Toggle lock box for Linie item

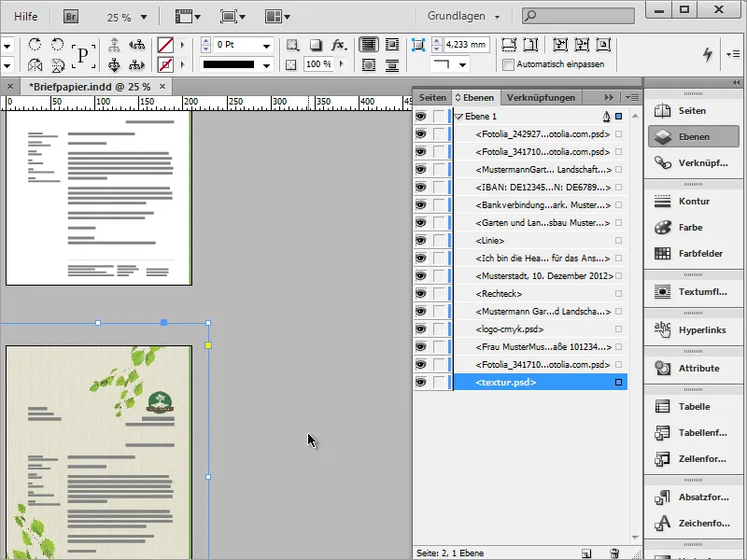pos(439,241)
